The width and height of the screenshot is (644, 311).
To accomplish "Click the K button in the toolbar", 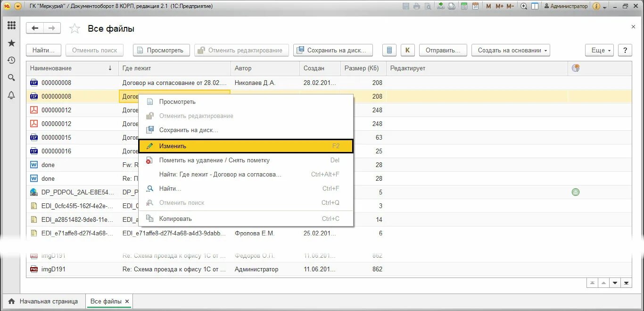I will 408,50.
